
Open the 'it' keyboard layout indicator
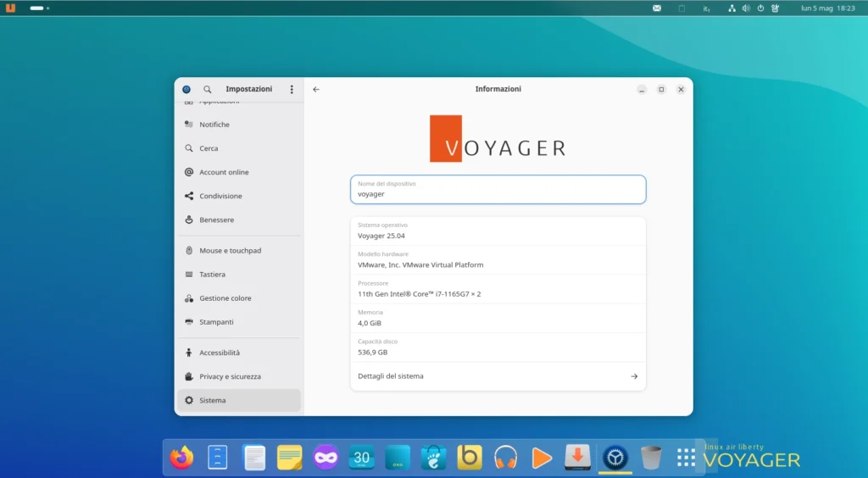click(x=706, y=8)
